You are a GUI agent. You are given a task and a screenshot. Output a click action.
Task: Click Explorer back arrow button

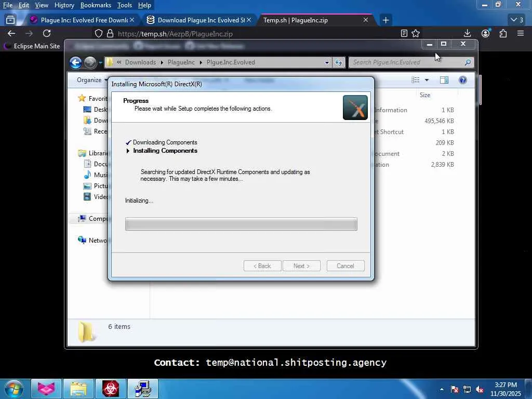tap(76, 62)
